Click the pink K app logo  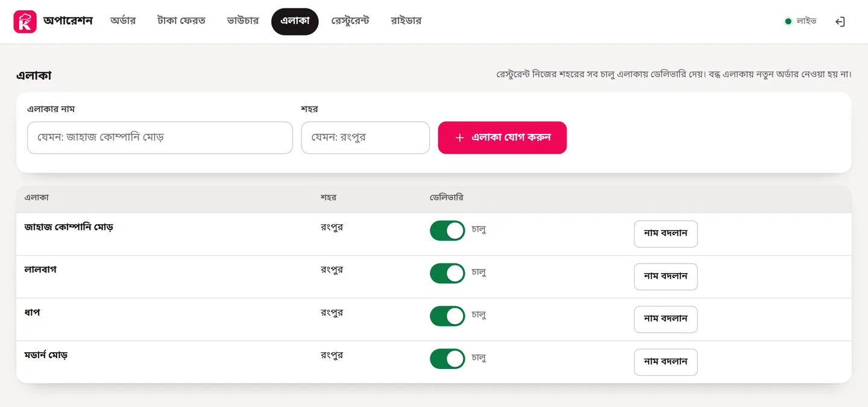point(25,22)
